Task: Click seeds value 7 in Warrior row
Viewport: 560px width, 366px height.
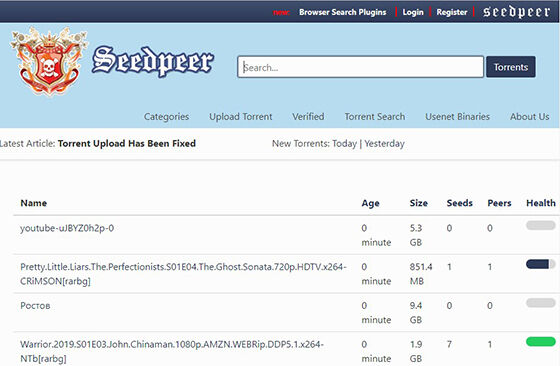Action: coord(449,345)
